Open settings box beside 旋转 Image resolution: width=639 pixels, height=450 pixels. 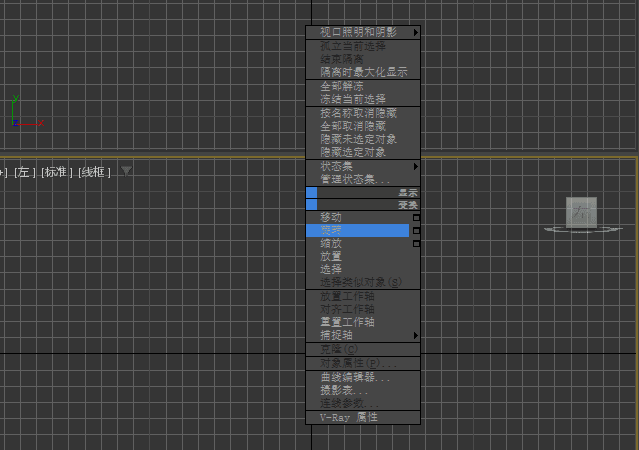[416, 231]
